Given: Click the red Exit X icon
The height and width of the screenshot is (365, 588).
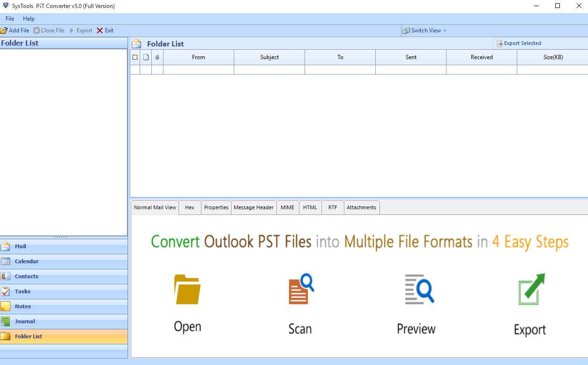Looking at the screenshot, I should coord(100,30).
